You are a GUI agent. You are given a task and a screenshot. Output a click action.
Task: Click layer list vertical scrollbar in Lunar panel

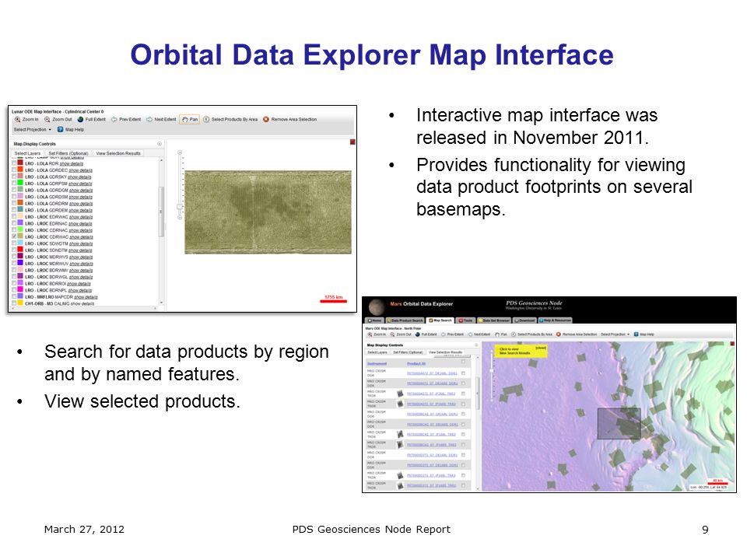point(161,211)
